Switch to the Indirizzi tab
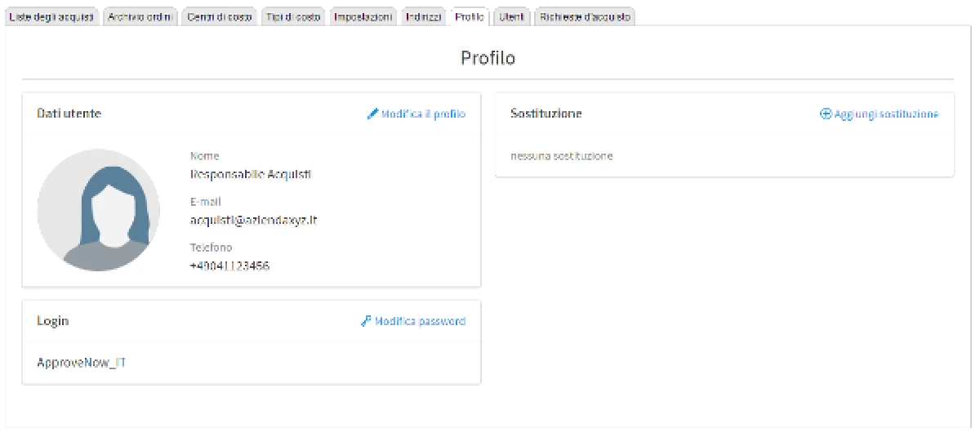The image size is (980, 433). [424, 17]
